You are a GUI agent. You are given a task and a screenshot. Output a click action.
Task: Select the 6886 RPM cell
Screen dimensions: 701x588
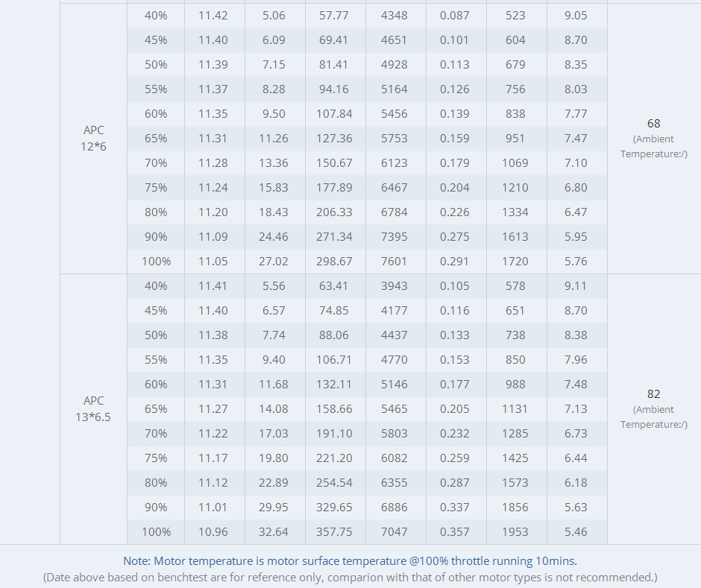(x=394, y=508)
